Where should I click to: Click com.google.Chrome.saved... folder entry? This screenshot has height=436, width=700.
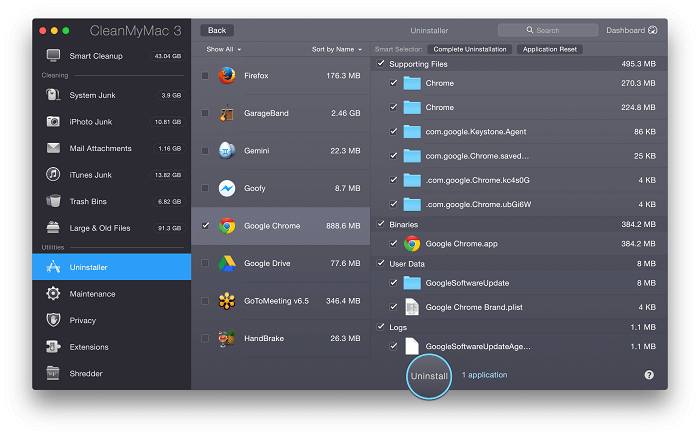[x=519, y=156]
